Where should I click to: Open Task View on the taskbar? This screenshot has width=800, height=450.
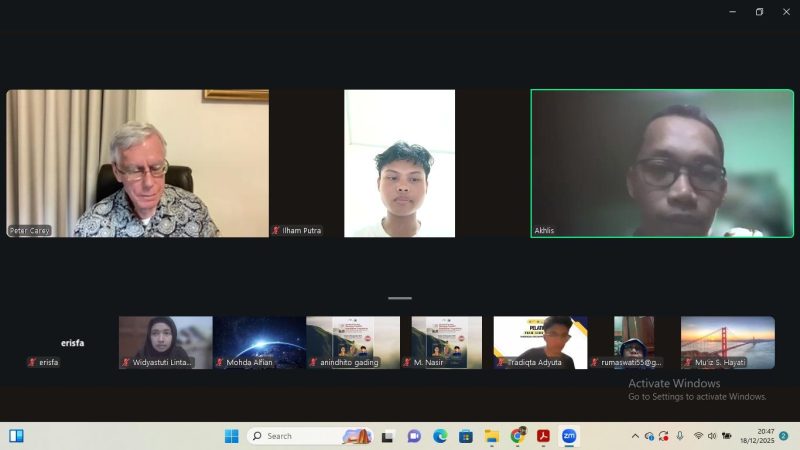coord(387,436)
